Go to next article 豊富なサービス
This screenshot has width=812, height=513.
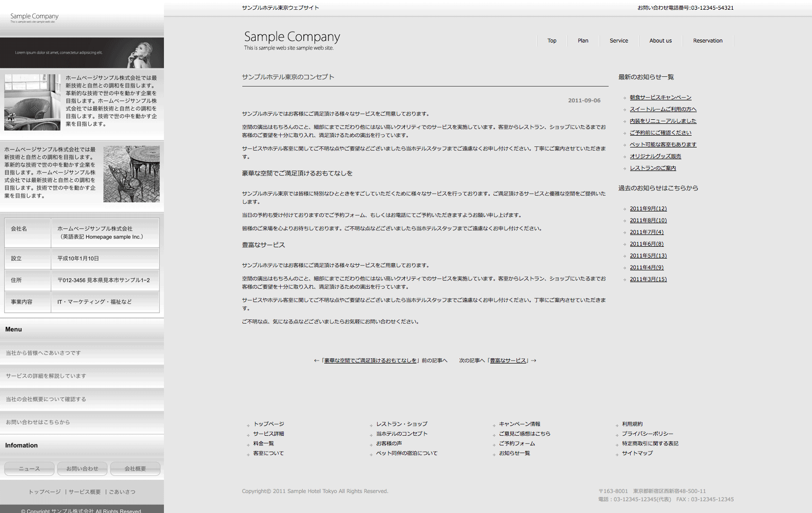pos(508,360)
